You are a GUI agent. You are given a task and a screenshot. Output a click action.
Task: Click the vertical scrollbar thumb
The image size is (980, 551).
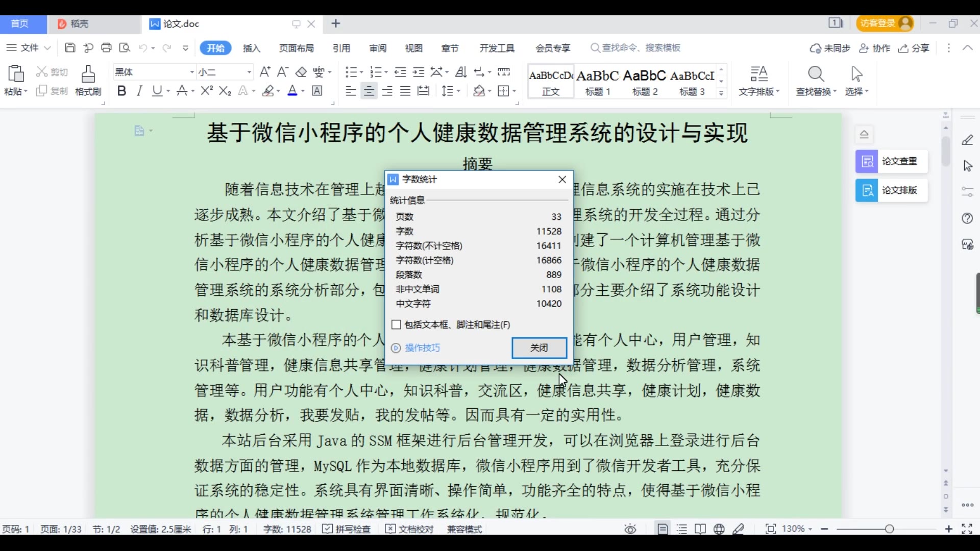coord(946,151)
